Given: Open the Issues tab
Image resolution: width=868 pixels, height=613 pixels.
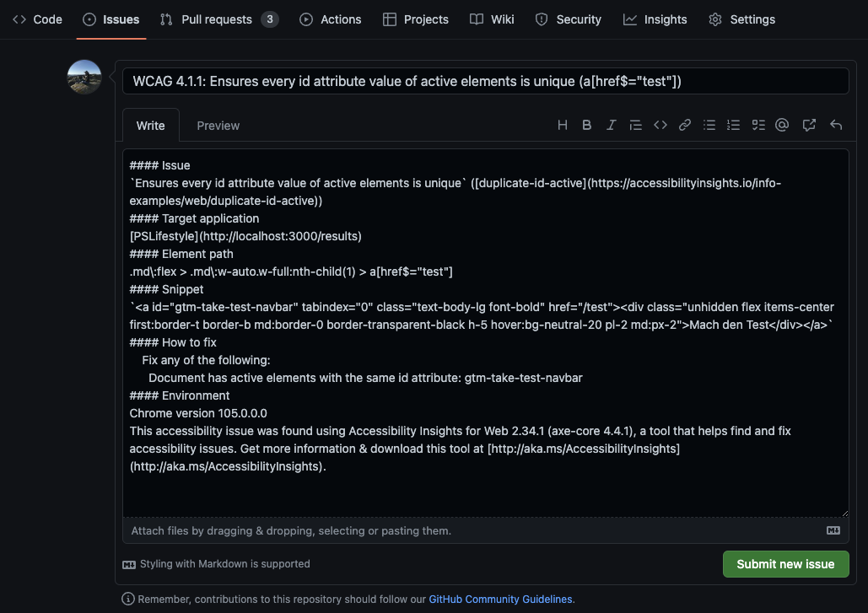Looking at the screenshot, I should tap(111, 19).
